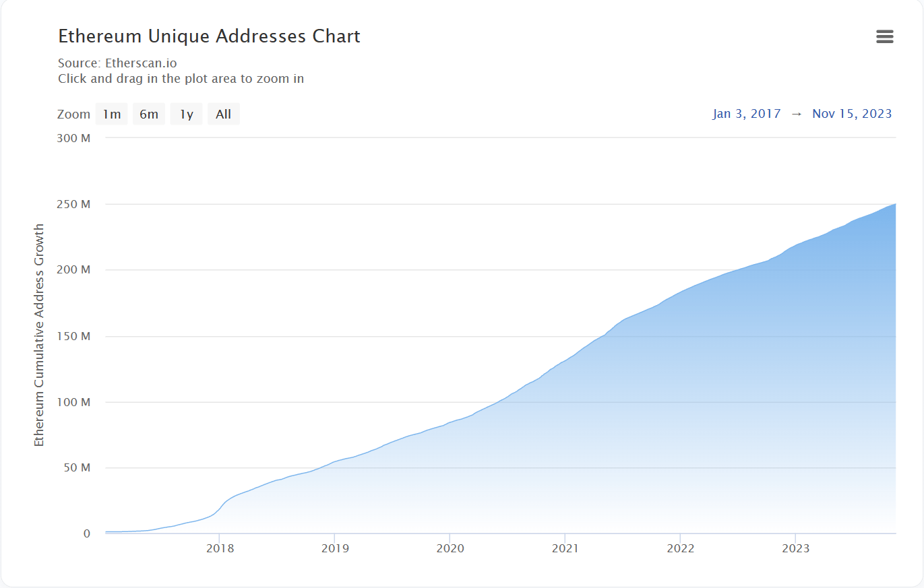Show the All time range
Viewport: 924px width, 588px height.
224,115
